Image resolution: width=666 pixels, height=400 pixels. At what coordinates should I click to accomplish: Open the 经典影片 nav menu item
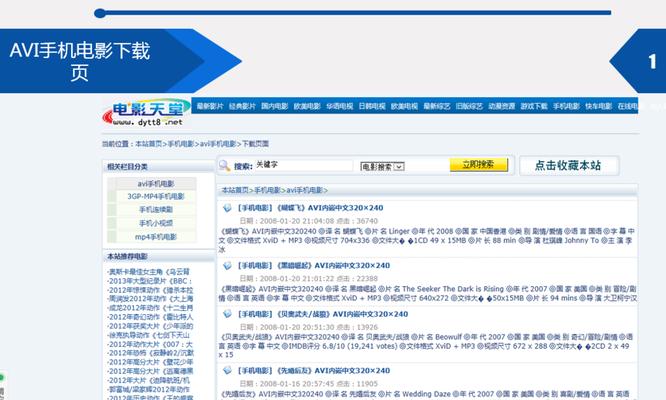click(242, 106)
